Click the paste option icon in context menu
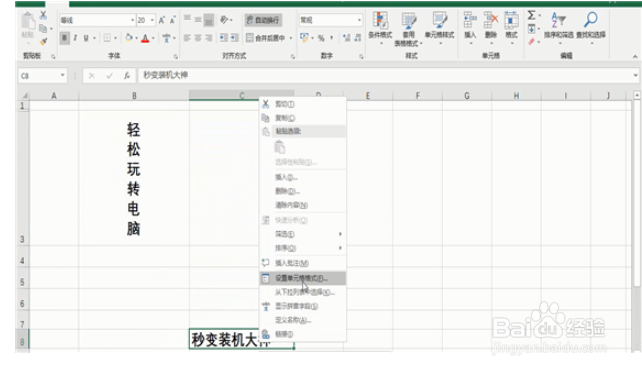 coord(280,147)
